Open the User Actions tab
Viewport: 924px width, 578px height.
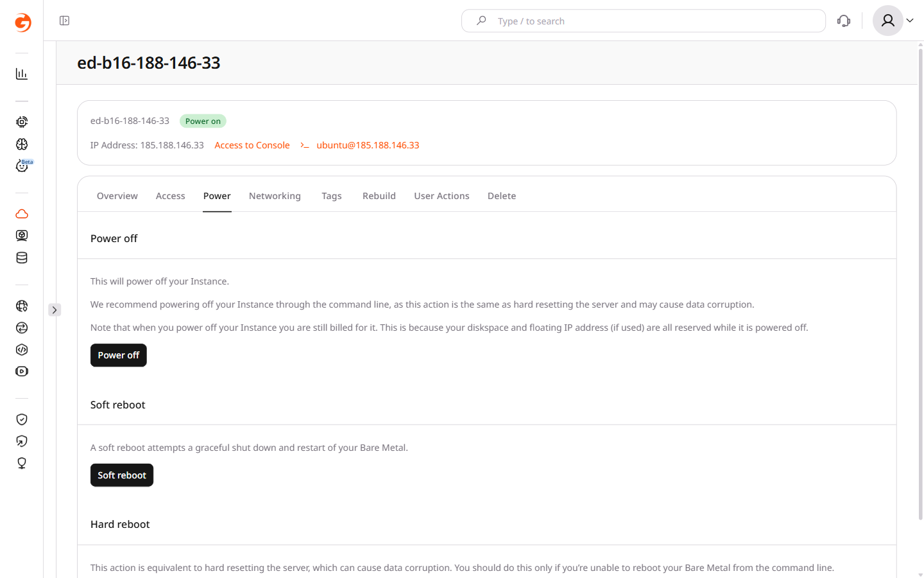tap(441, 196)
